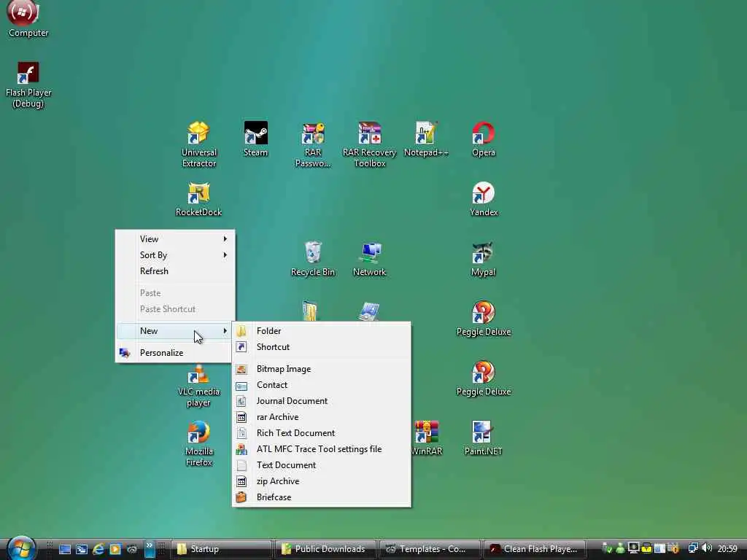747x560 pixels.
Task: Select the lower Peggle Deluxe shortcut
Action: [x=483, y=378]
